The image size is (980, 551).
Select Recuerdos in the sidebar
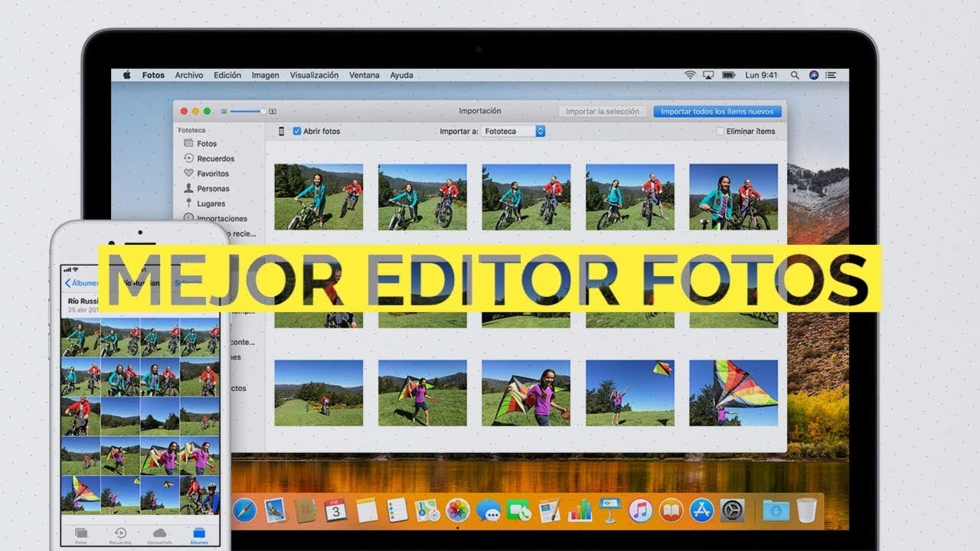click(208, 158)
